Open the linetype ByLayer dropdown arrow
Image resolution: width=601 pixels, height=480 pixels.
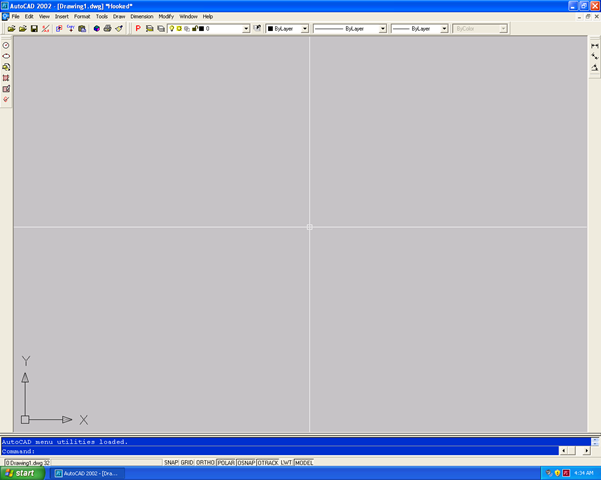tap(382, 29)
